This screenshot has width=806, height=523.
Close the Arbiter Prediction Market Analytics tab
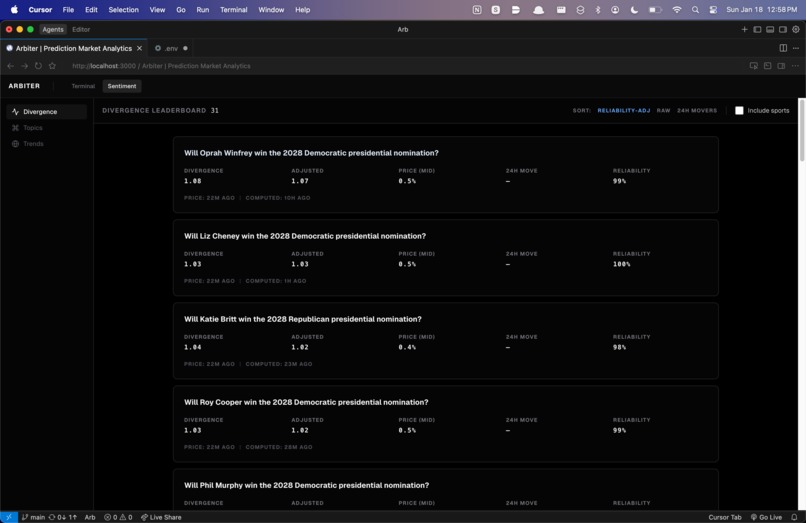(x=139, y=48)
